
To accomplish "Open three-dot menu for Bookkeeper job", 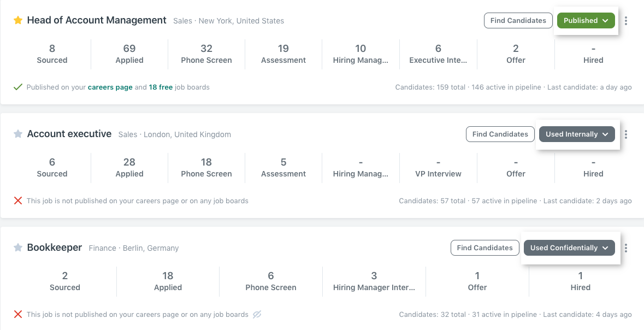I will pyautogui.click(x=626, y=248).
